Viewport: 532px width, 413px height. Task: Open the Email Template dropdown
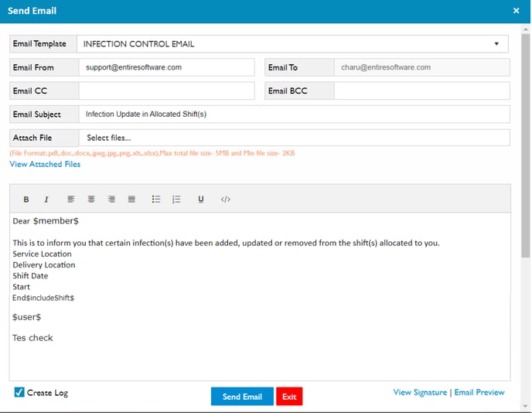click(x=292, y=44)
